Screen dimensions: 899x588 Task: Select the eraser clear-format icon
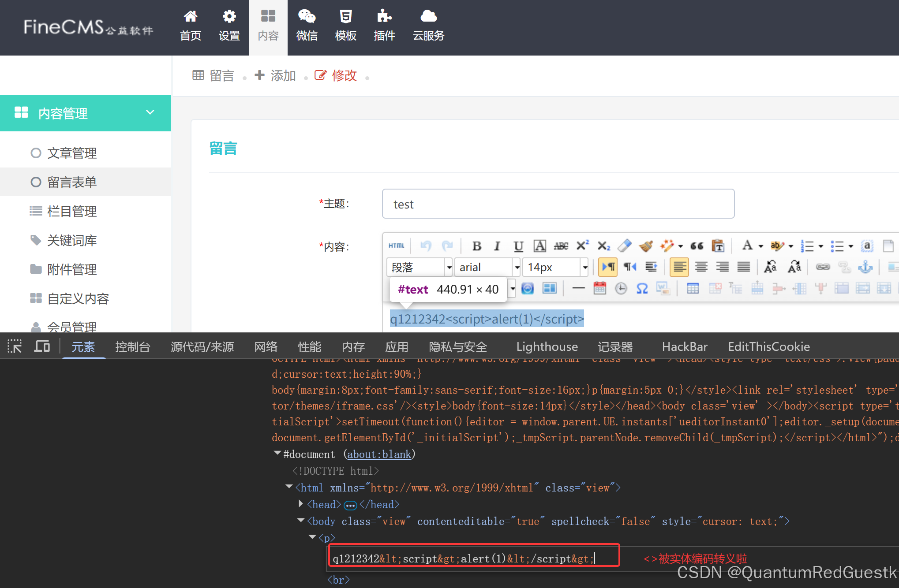click(x=624, y=246)
